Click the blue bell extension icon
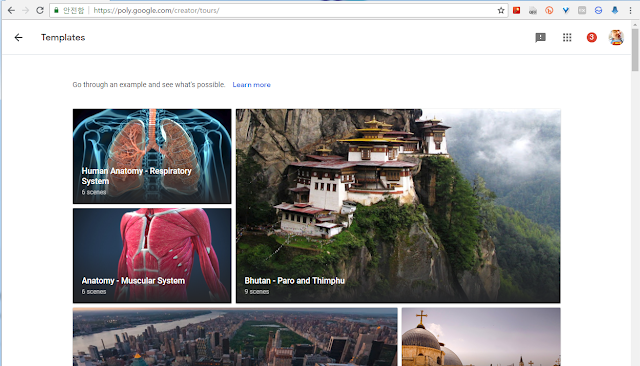Screen dimensions: 640x366 point(615,11)
